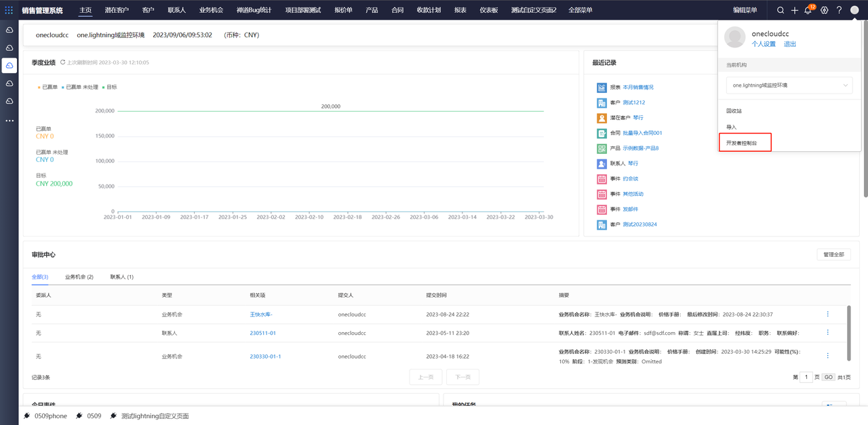The image size is (868, 425).
Task: Click the page number input field
Action: (806, 377)
